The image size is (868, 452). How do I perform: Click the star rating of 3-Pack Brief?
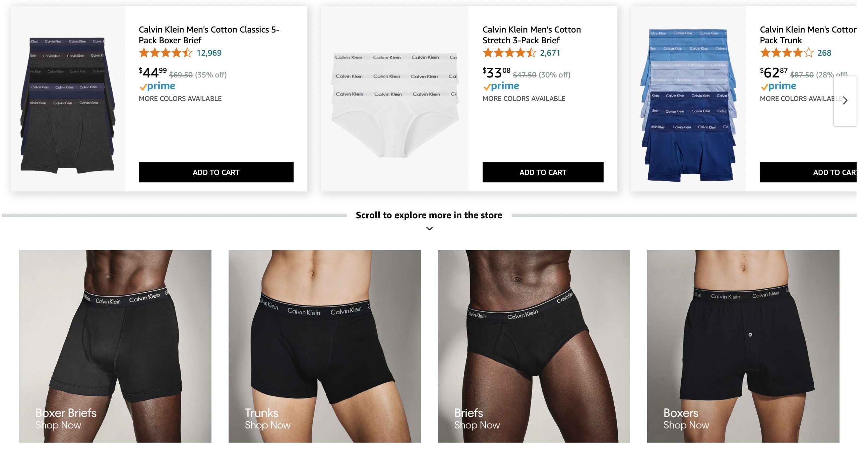pyautogui.click(x=509, y=53)
